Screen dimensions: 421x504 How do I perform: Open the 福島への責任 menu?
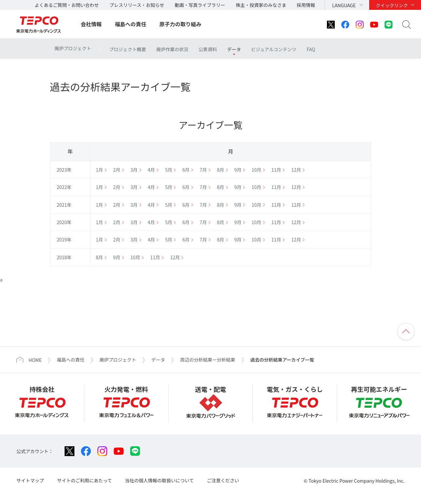130,24
